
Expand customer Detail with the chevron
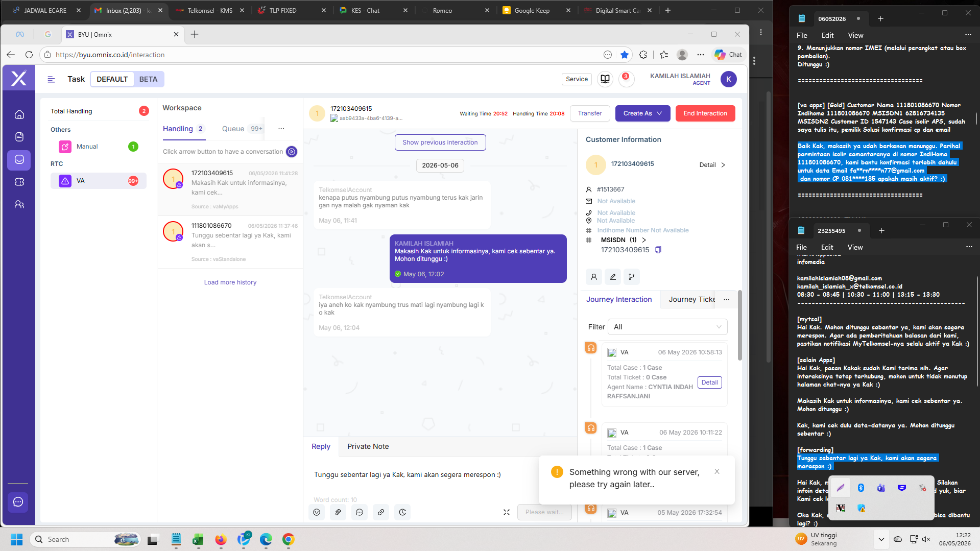click(x=723, y=165)
